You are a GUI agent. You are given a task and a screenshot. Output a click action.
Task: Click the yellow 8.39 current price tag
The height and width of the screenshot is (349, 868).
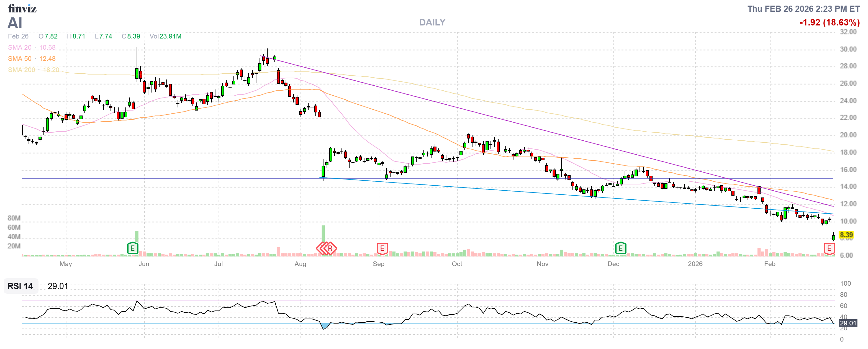pyautogui.click(x=846, y=235)
